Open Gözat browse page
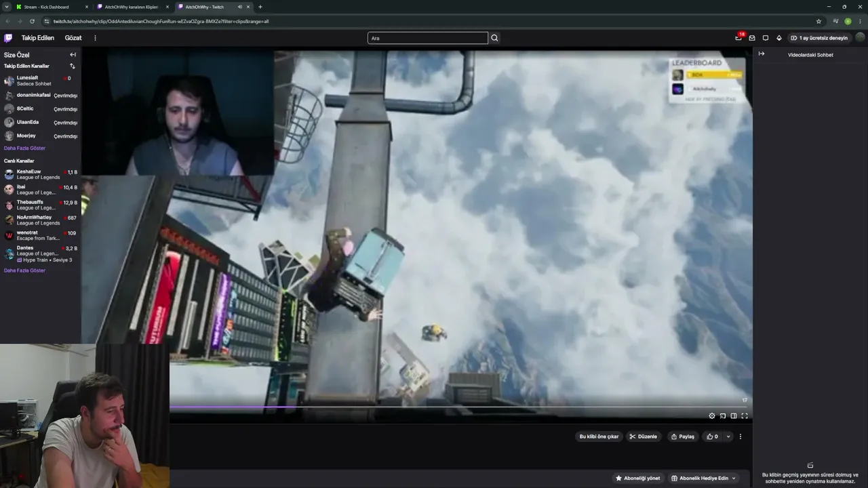 (73, 38)
